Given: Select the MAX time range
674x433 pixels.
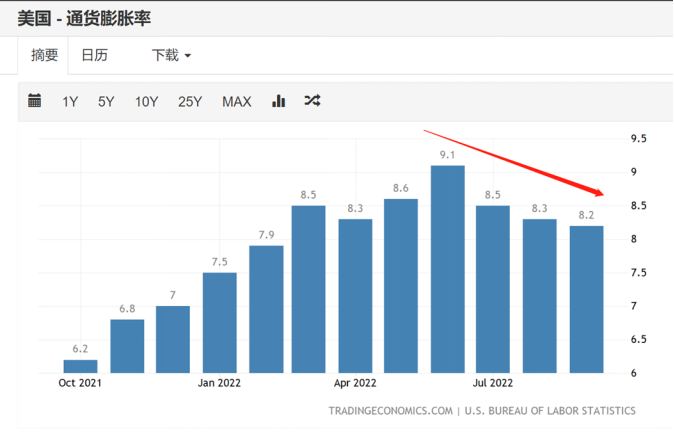Looking at the screenshot, I should tap(237, 101).
